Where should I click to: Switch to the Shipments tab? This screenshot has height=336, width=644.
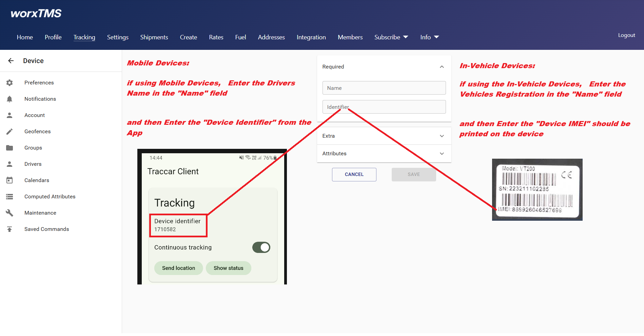tap(154, 37)
